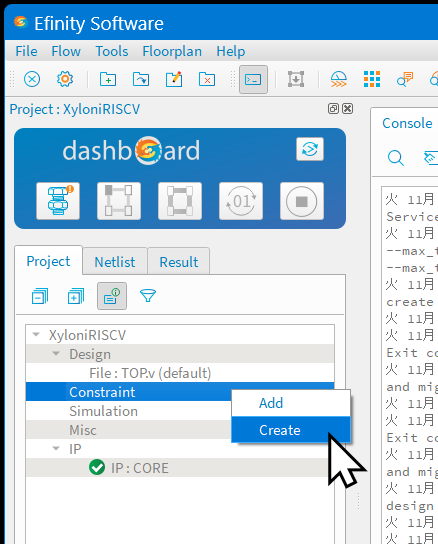Viewport: 438px width, 544px height.
Task: Click the generate bitstream 01 button
Action: 241,201
